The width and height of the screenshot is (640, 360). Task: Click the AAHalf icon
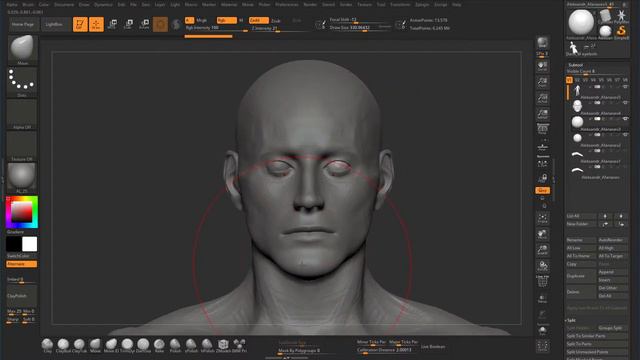pyautogui.click(x=542, y=114)
